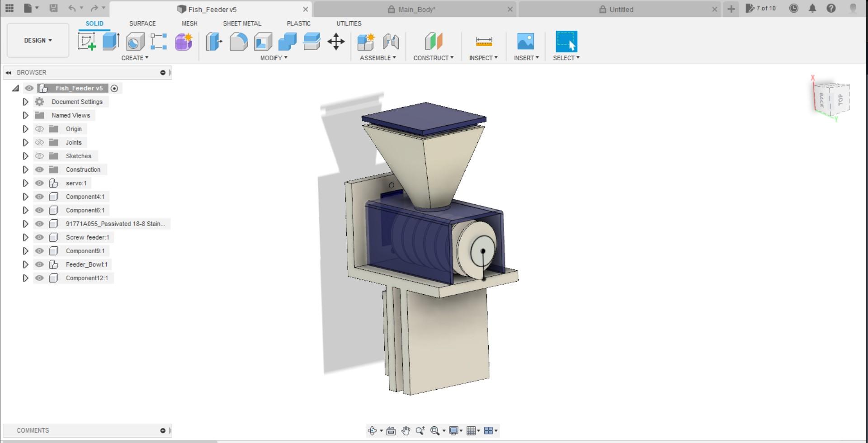868x443 pixels.
Task: Hide Component6:1 in the browser
Action: click(x=39, y=210)
